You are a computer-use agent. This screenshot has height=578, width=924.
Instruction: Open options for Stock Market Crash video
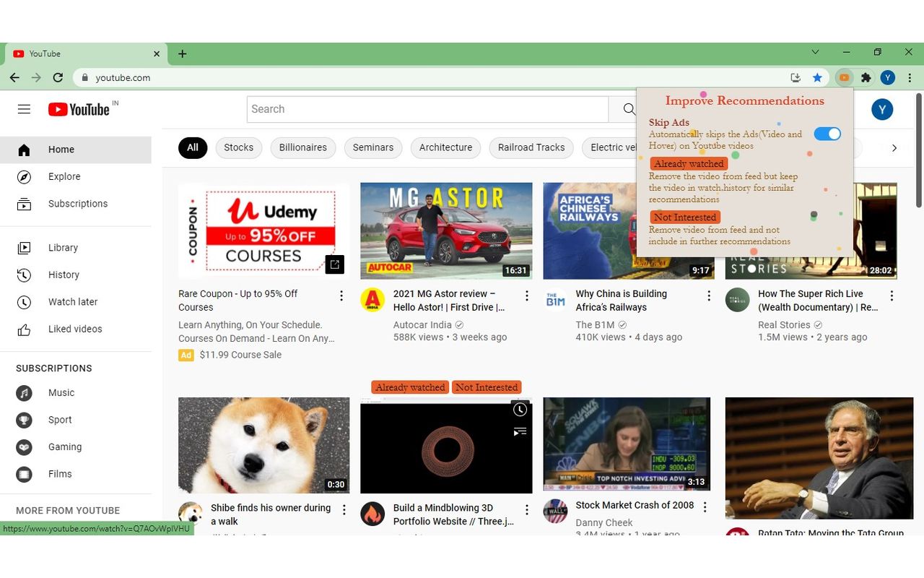coord(705,507)
